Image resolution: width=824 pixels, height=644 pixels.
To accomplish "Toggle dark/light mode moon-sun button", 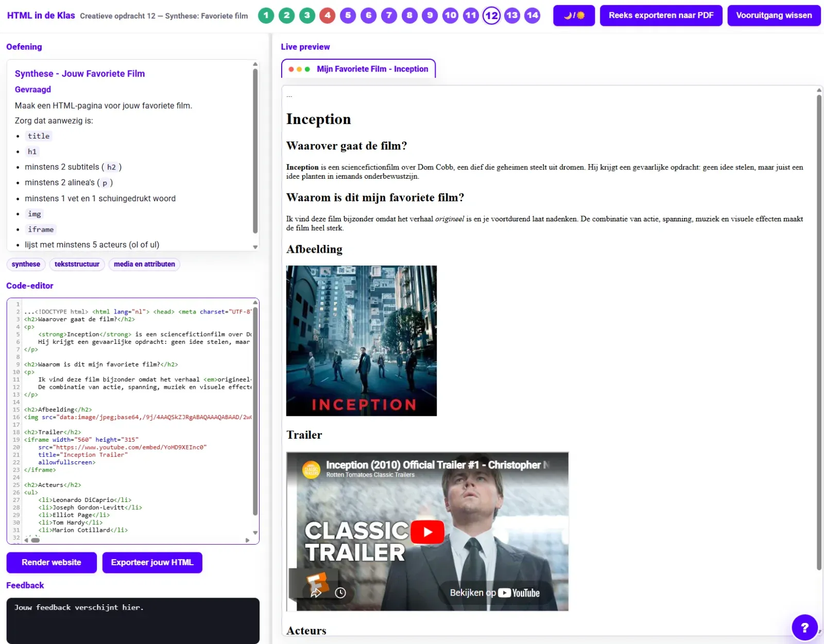I will [x=574, y=15].
